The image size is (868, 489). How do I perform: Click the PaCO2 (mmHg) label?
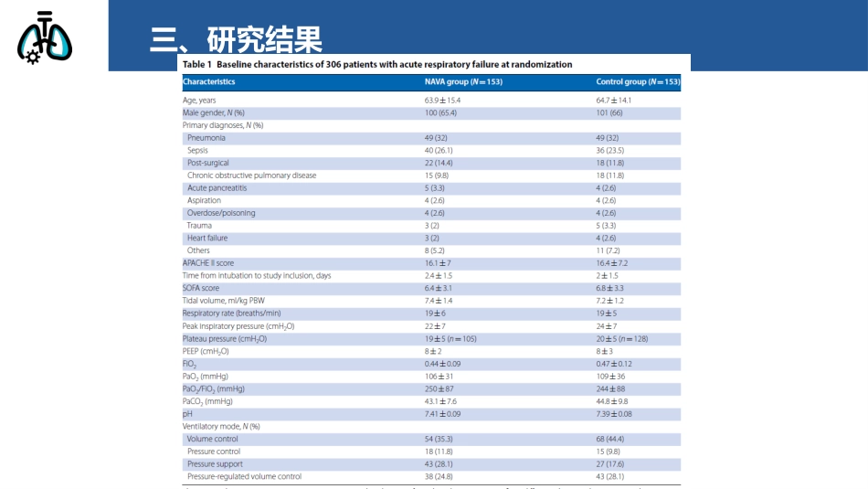[207, 401]
